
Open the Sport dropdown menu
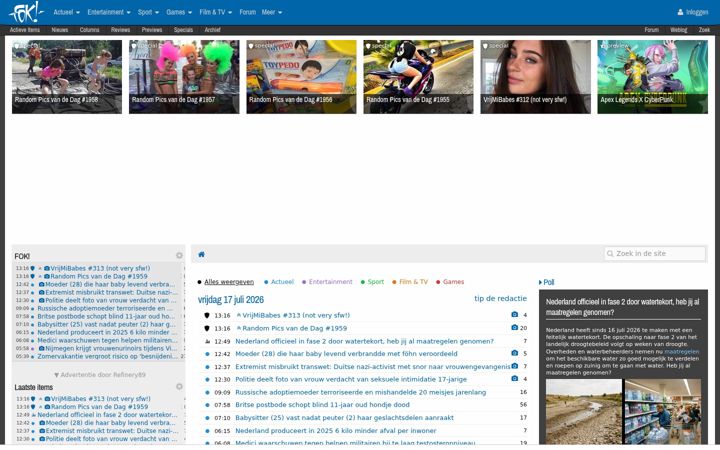pyautogui.click(x=148, y=12)
